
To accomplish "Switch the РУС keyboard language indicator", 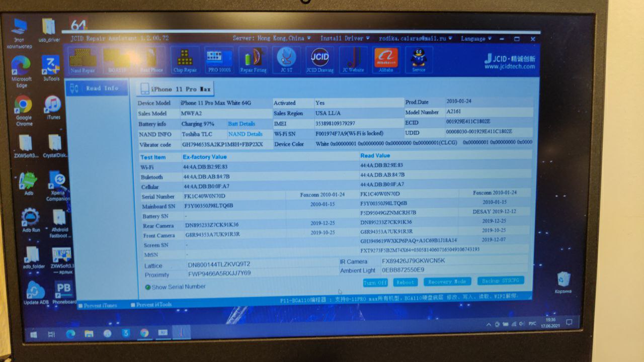I will [532, 323].
